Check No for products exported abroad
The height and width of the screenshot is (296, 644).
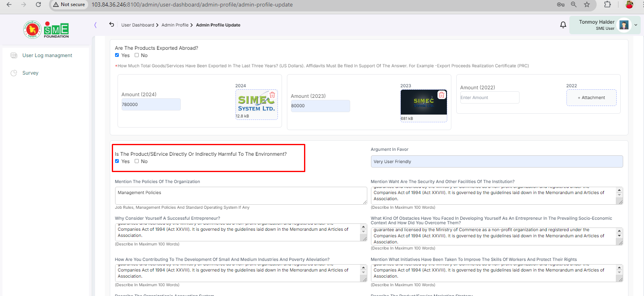point(137,55)
